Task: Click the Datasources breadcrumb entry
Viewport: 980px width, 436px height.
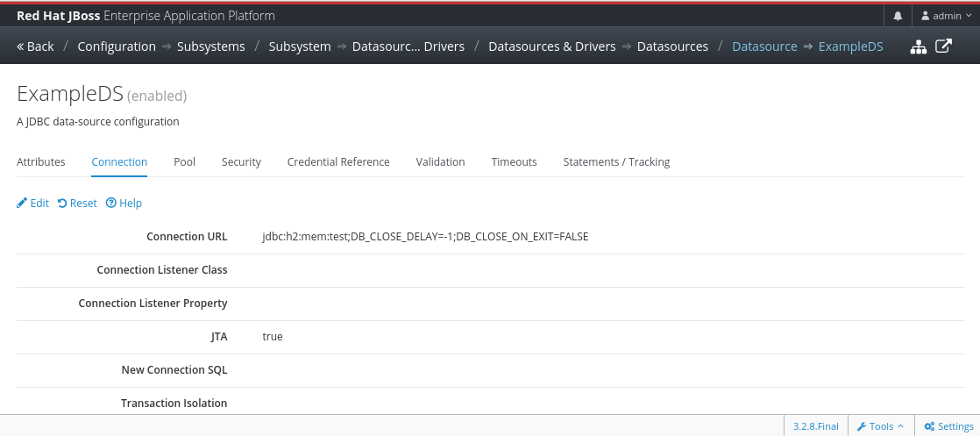Action: [x=672, y=46]
